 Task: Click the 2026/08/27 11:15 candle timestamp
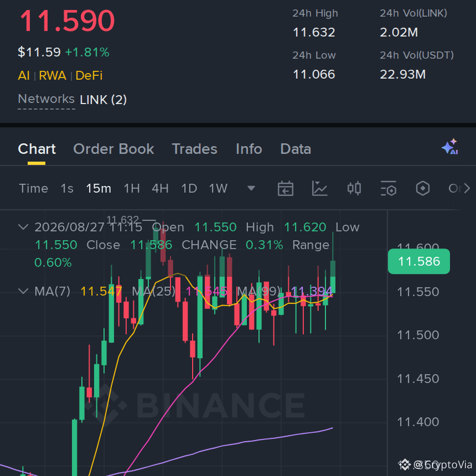[x=88, y=227]
